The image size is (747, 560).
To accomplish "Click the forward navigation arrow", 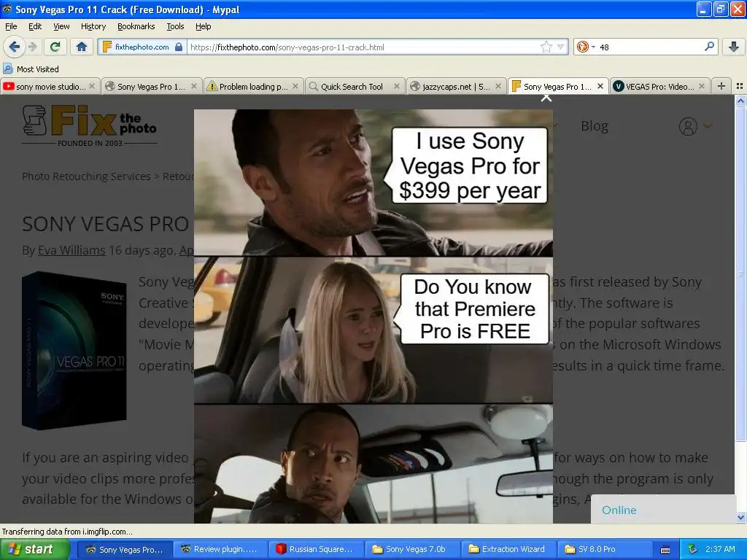I will [x=33, y=47].
